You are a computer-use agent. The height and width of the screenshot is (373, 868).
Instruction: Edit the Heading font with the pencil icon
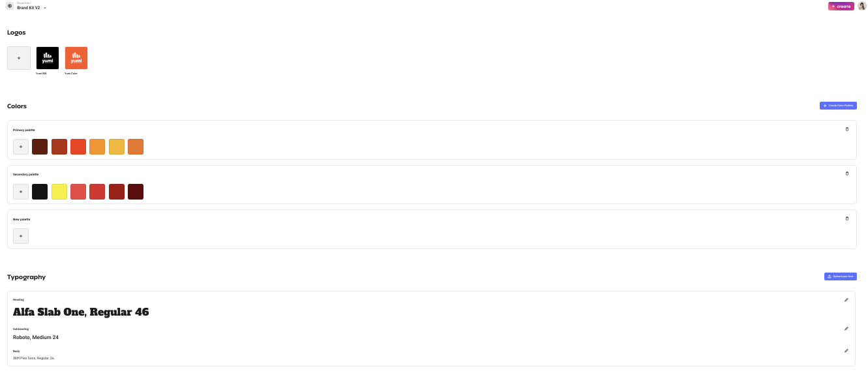pyautogui.click(x=846, y=300)
